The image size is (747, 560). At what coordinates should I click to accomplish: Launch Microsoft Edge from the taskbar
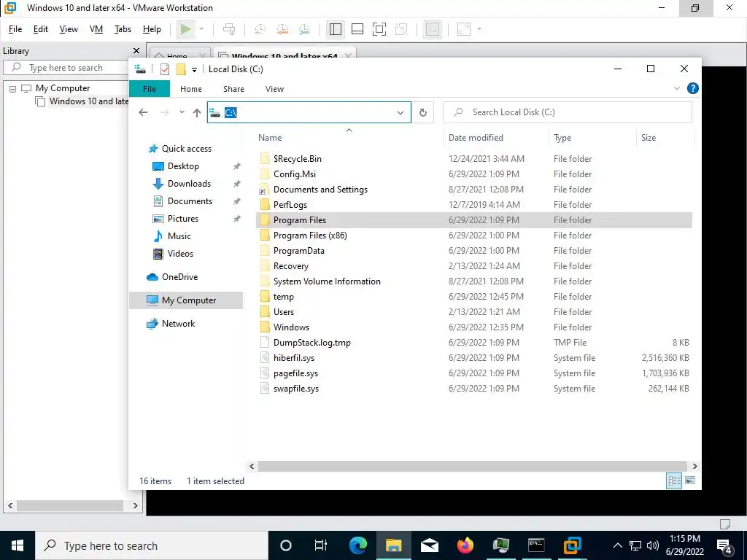click(358, 545)
